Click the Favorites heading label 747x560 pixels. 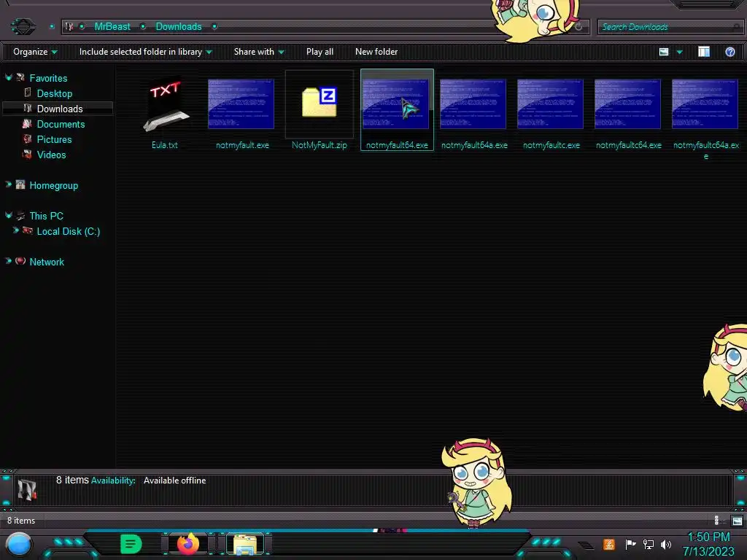click(x=48, y=78)
